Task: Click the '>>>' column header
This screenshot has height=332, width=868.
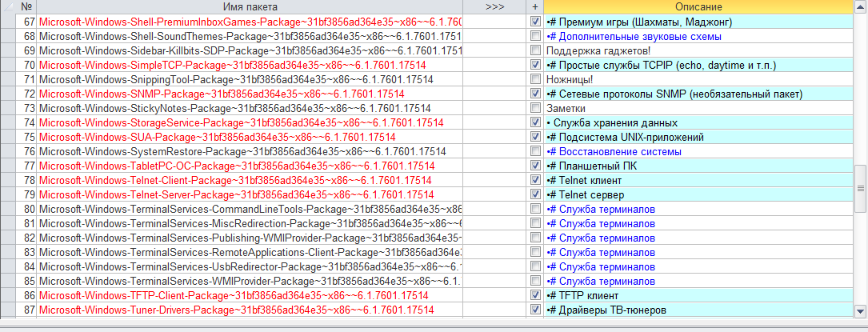Action: 495,6
